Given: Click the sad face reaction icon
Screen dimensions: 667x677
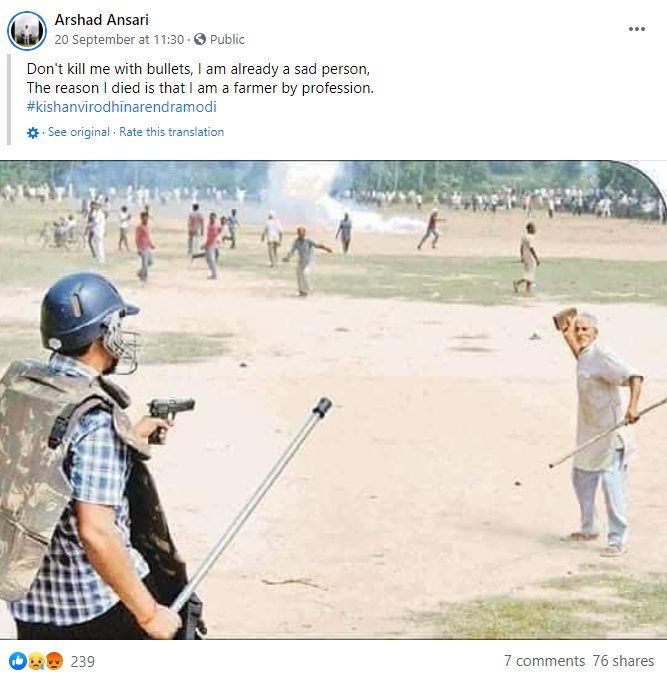Looking at the screenshot, I should 36,661.
